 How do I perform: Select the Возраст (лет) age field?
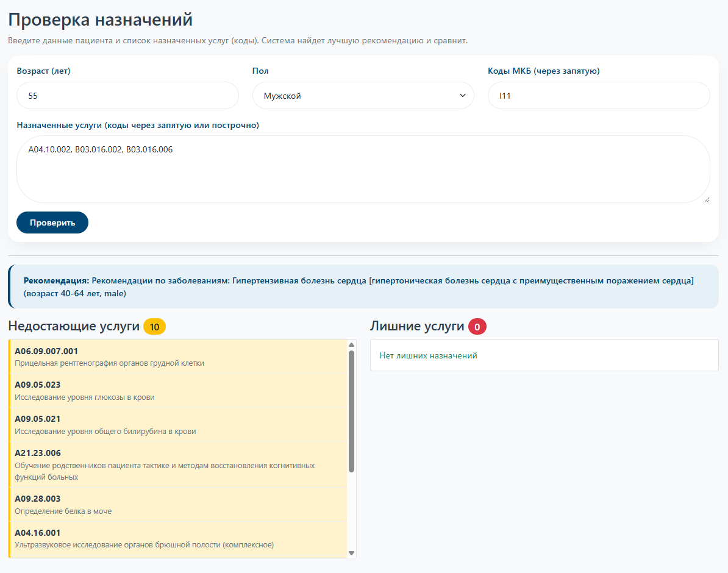[x=127, y=95]
